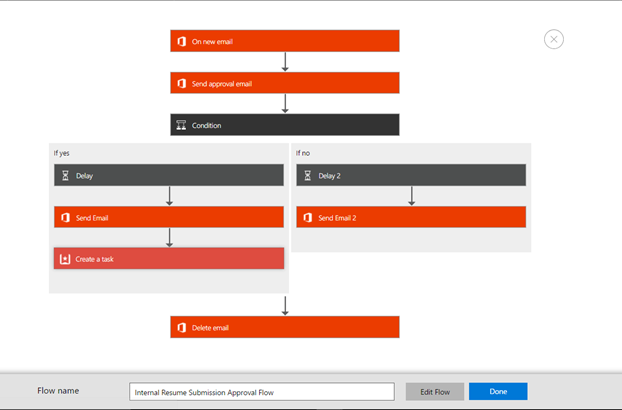Focus the Flow name text field
Screen dimensions: 622x410
click(x=261, y=392)
